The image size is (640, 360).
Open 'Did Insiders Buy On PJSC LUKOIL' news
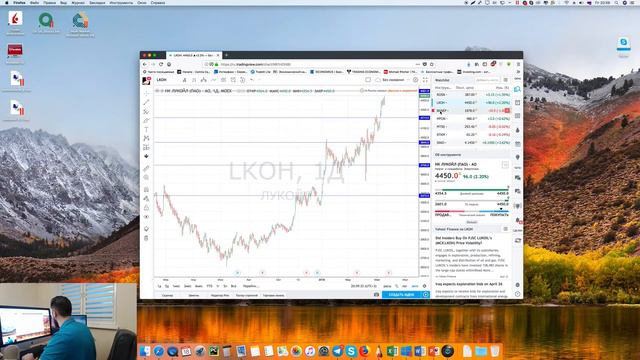pos(464,240)
